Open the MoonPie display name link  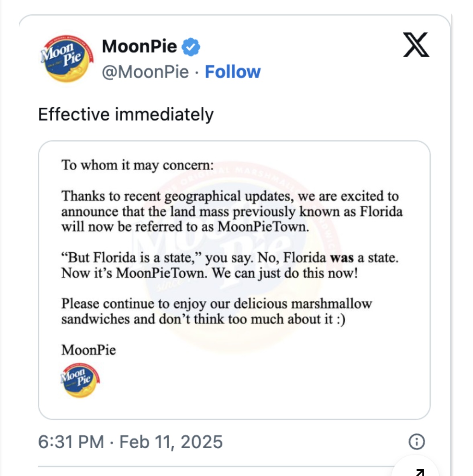coord(139,47)
